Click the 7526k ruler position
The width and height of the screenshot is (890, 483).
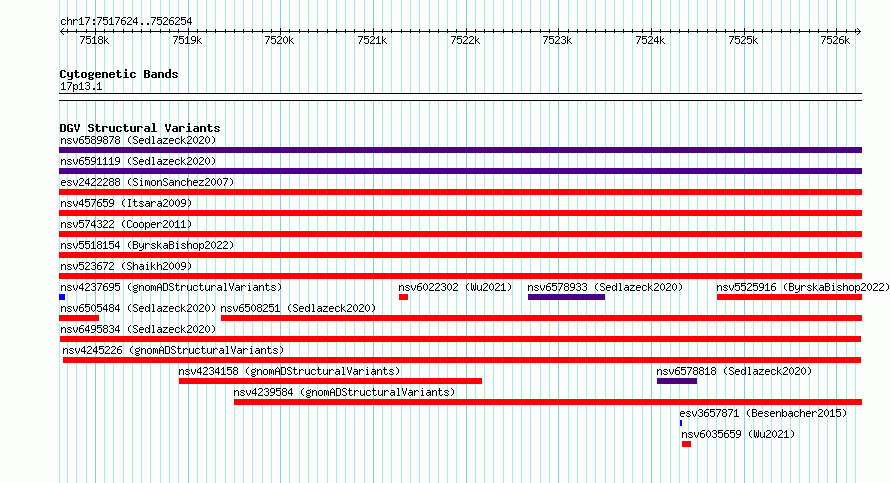click(x=836, y=40)
